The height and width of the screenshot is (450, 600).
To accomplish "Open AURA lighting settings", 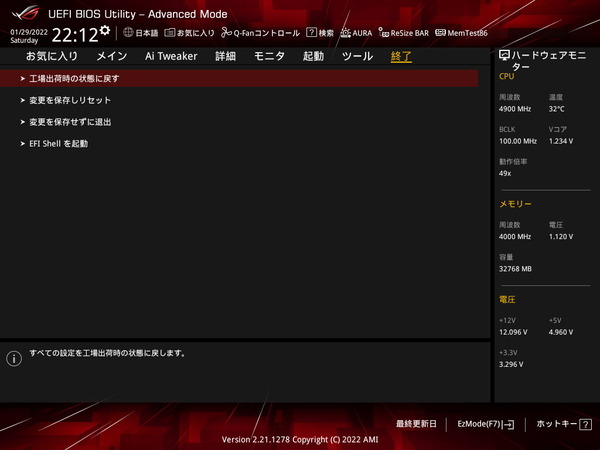I will click(x=356, y=33).
